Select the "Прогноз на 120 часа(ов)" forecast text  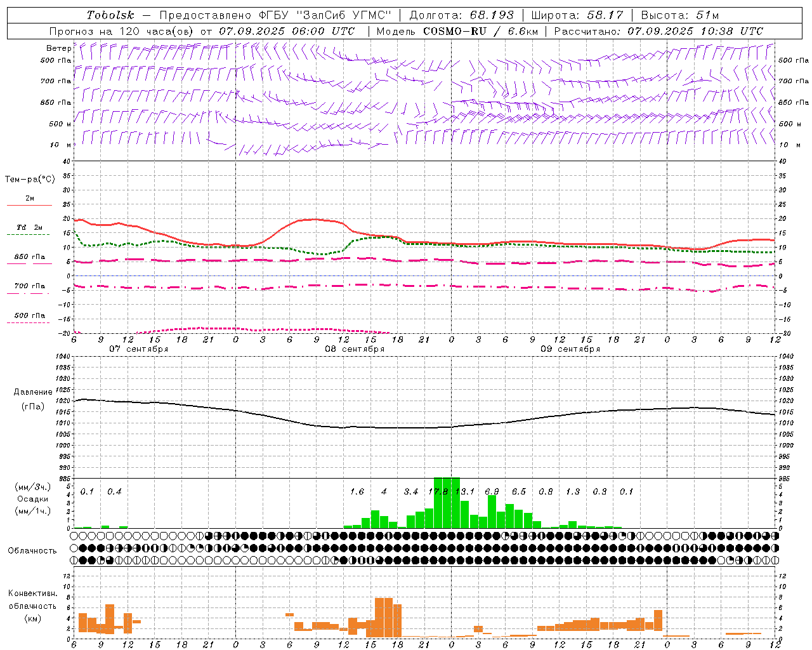[x=122, y=31]
